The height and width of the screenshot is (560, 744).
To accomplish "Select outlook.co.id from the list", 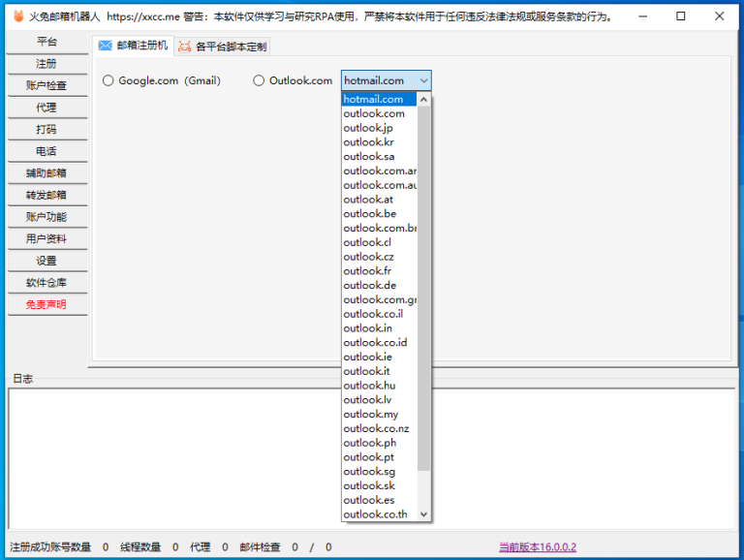I will pyautogui.click(x=379, y=342).
